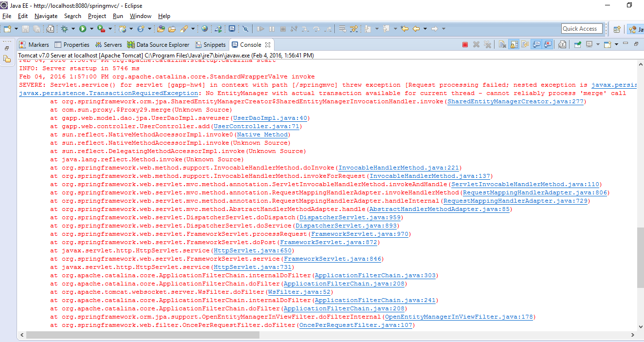This screenshot has width=644, height=342.
Task: Clear the console output
Action: (502, 44)
